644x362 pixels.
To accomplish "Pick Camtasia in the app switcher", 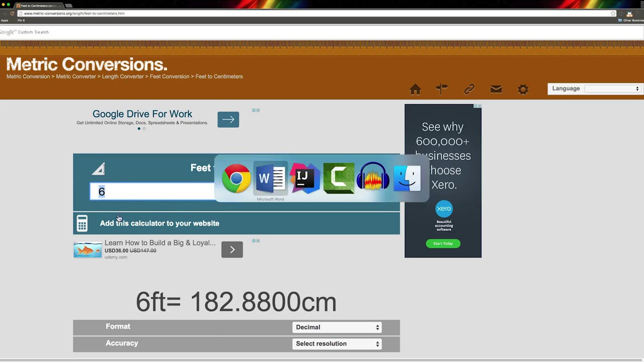I will pos(339,178).
